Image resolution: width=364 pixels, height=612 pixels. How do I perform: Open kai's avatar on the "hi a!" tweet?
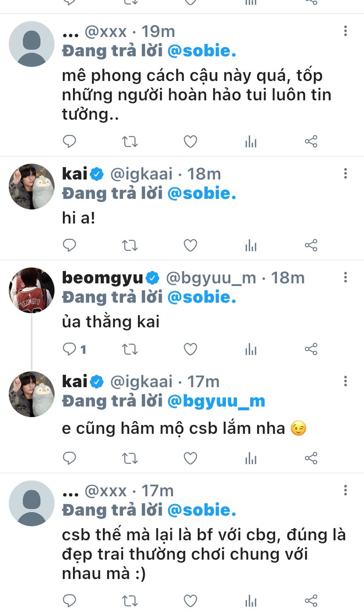click(x=32, y=186)
